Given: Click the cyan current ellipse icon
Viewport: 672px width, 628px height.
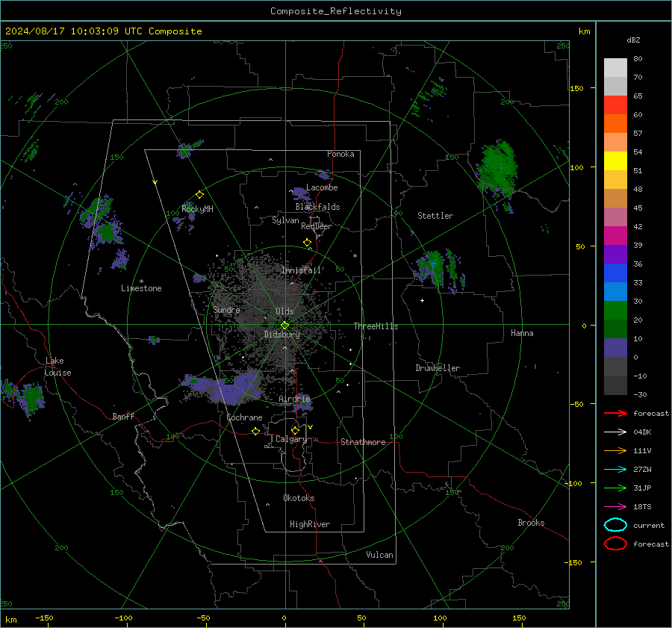Looking at the screenshot, I should 615,525.
